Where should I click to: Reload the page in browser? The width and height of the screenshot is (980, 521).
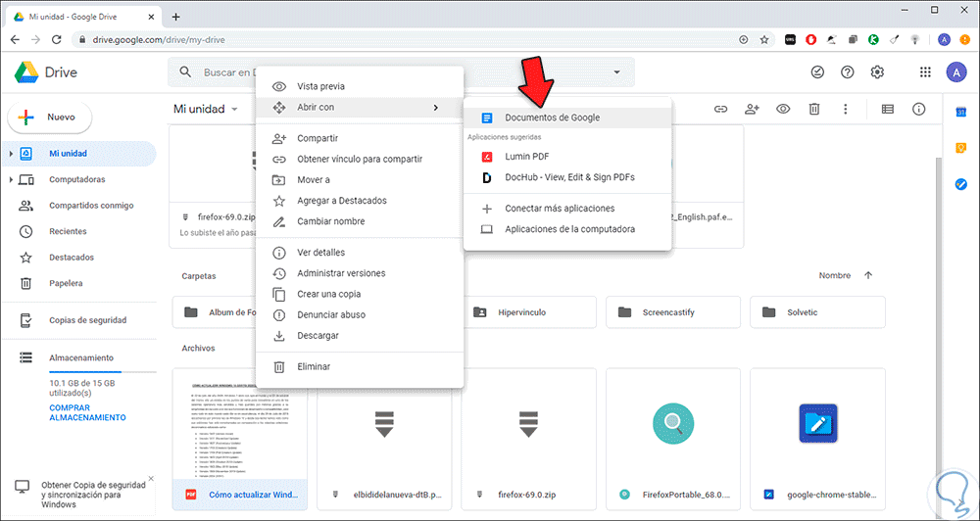pos(56,39)
